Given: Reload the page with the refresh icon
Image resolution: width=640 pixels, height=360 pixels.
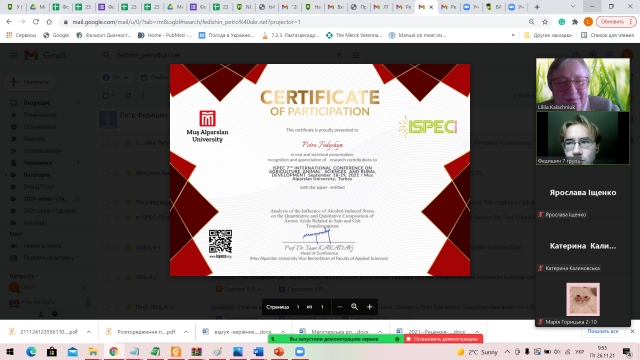Looking at the screenshot, I should 36,22.
